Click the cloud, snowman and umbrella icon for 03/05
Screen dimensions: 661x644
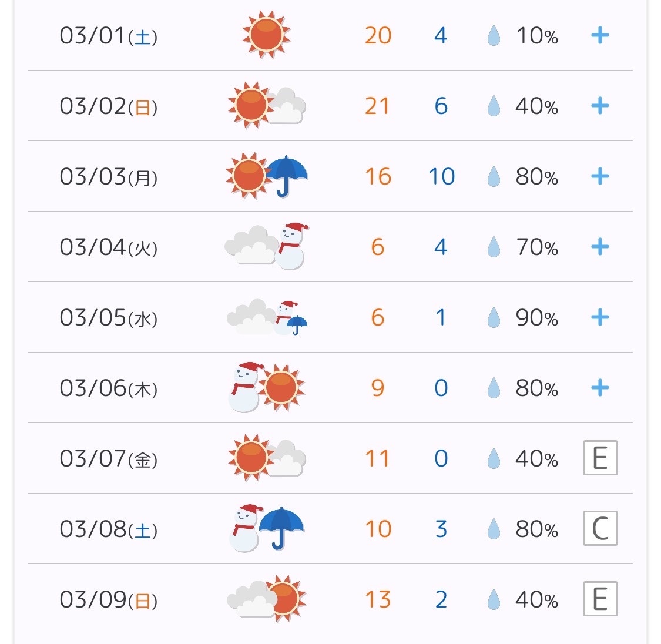(x=267, y=317)
